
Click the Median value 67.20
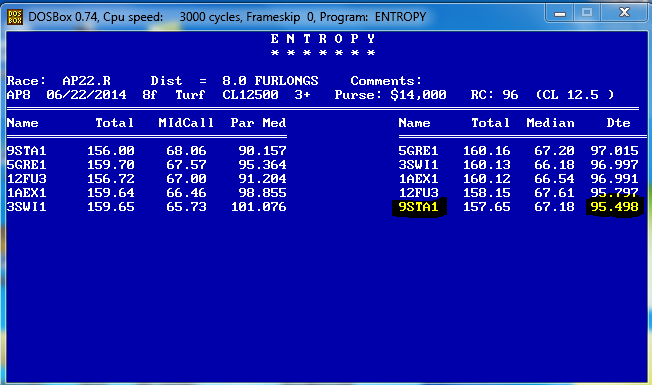pyautogui.click(x=554, y=151)
